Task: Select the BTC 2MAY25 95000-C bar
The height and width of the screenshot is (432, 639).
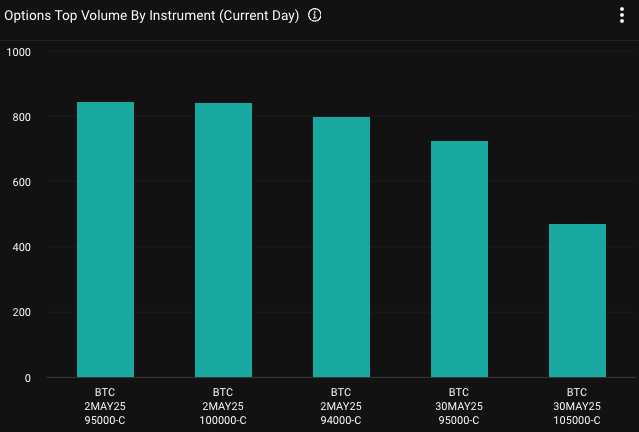Action: coord(105,240)
